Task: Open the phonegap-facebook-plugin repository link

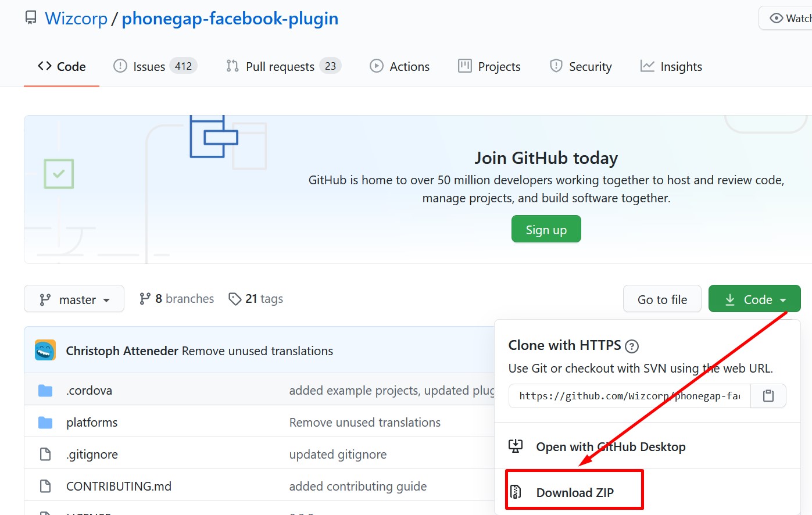Action: click(x=230, y=19)
